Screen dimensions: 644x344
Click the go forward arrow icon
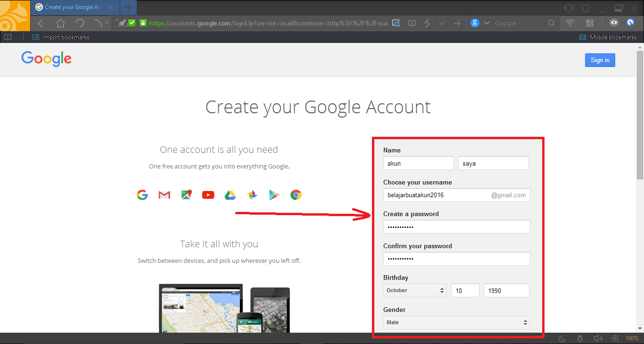457,23
